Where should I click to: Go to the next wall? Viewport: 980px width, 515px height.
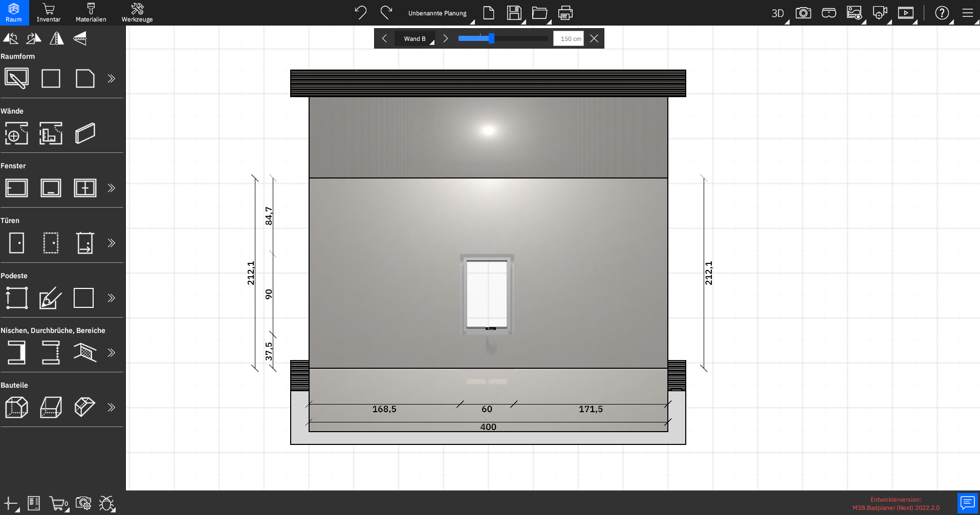click(446, 38)
